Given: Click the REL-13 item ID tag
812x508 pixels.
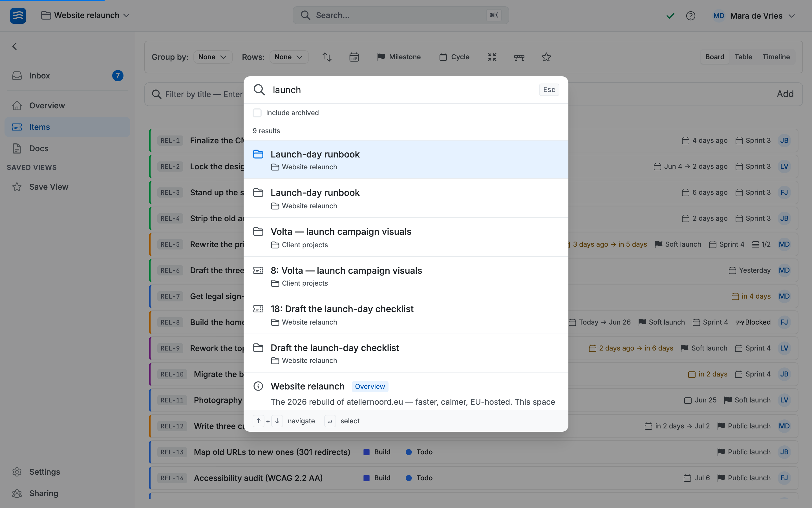Looking at the screenshot, I should 172,452.
